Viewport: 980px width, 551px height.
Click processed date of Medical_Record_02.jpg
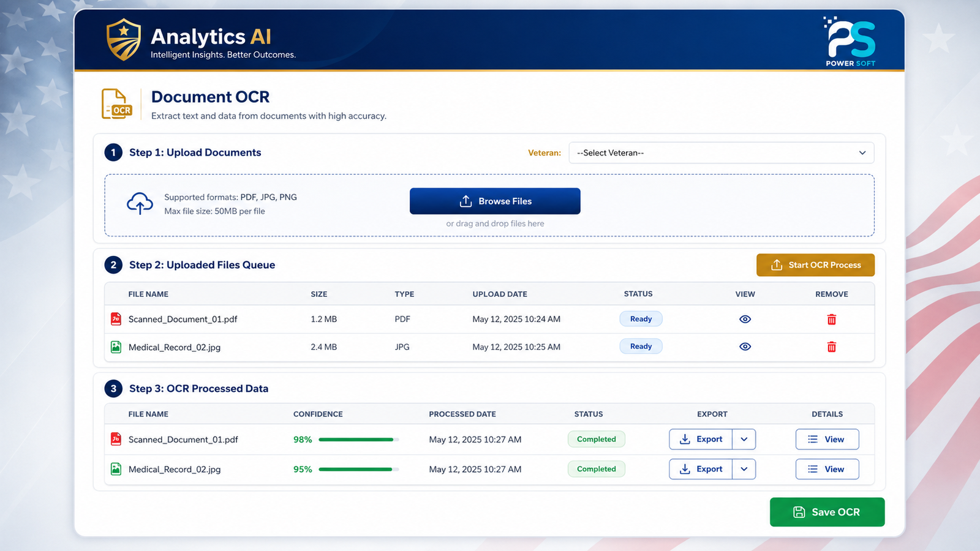pos(475,470)
